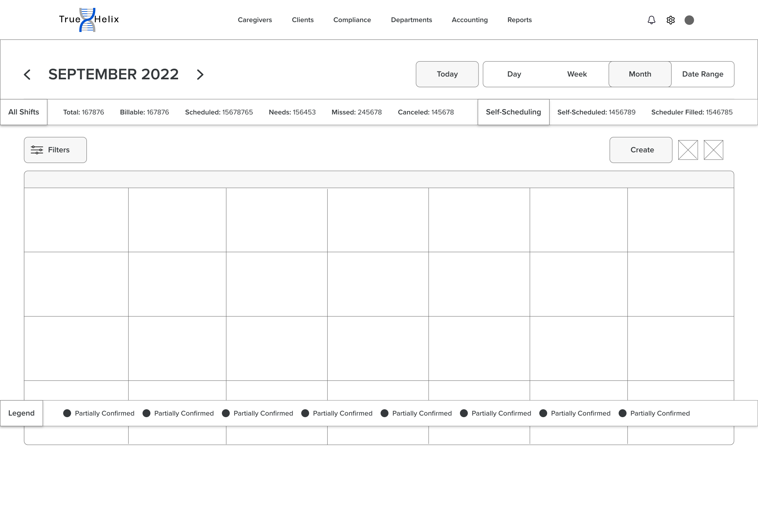Click the Scheduled: 15678765 stat
Viewport: 758px width, 532px height.
click(219, 112)
